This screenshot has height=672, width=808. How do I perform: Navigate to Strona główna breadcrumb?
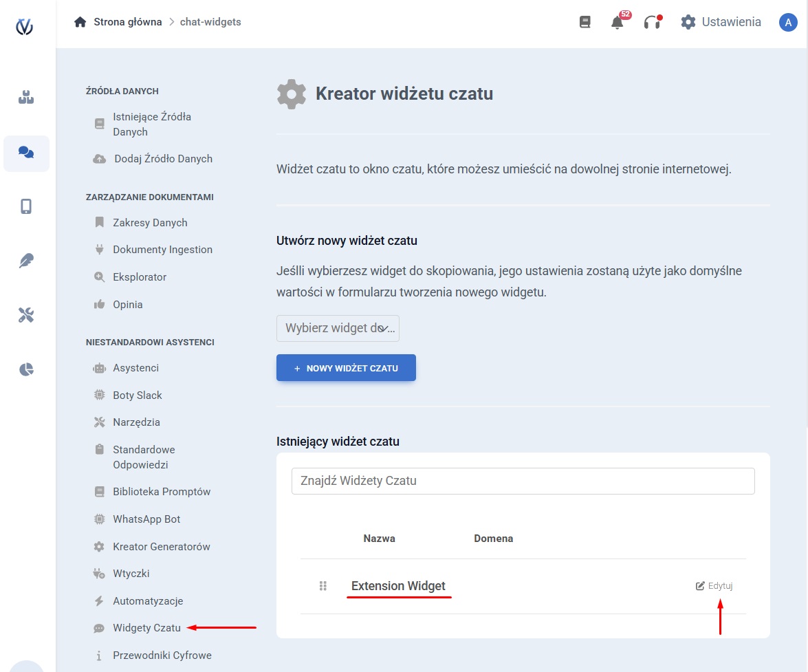tap(127, 22)
